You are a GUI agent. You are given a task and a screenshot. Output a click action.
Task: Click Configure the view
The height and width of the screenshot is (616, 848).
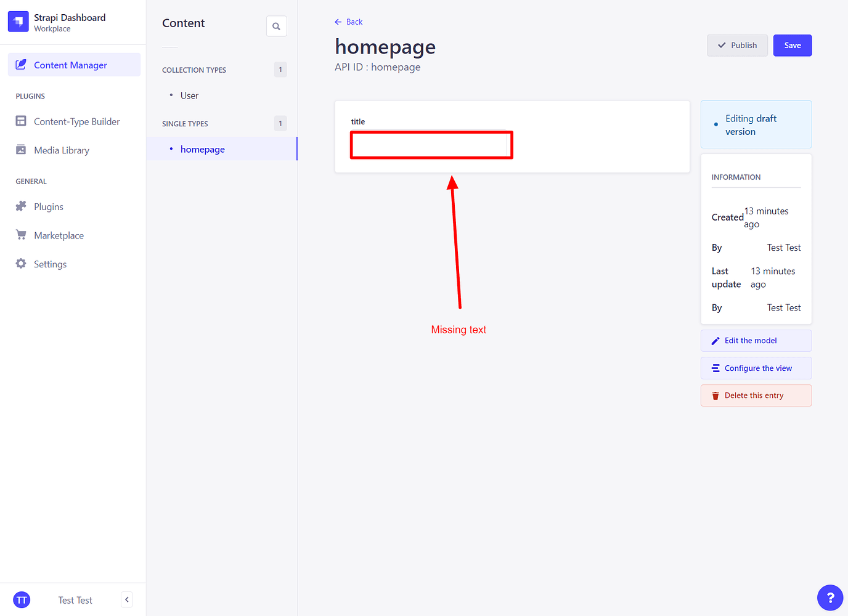point(756,368)
